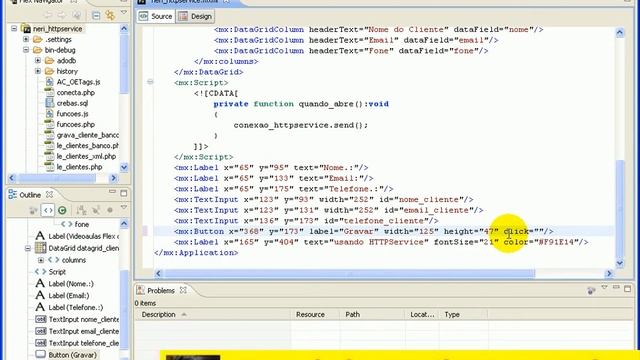The height and width of the screenshot is (360, 640).
Task: Expand the history folder
Action: coord(38,71)
